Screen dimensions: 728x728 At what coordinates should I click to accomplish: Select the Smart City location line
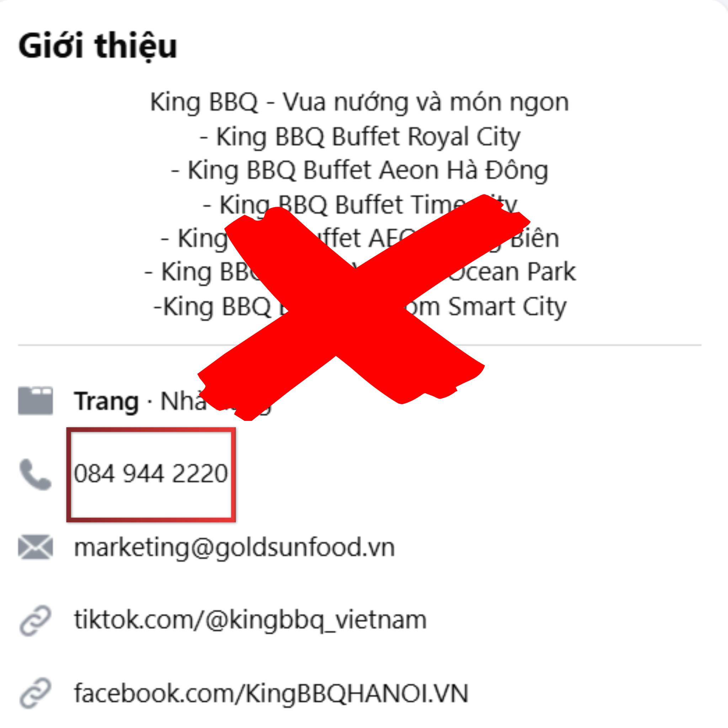point(360,307)
